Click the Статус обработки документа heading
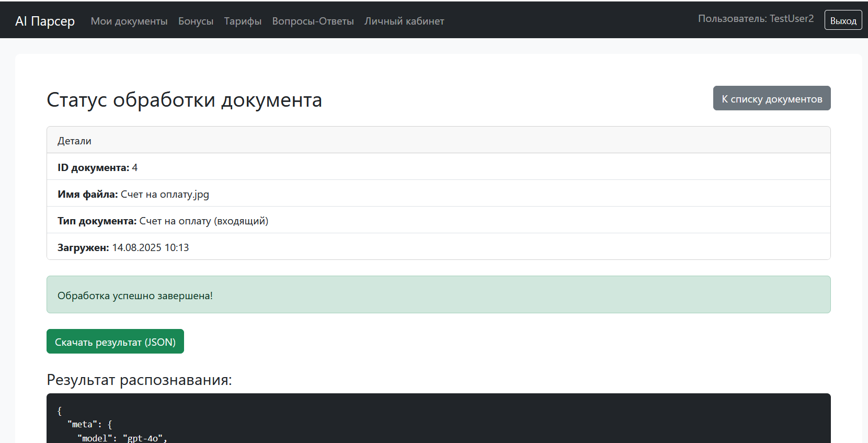Viewport: 868px width, 443px height. pyautogui.click(x=184, y=100)
